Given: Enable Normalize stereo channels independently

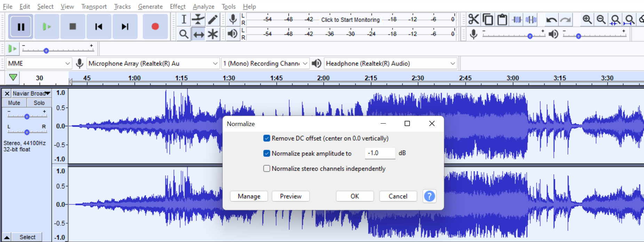Looking at the screenshot, I should pyautogui.click(x=267, y=169).
